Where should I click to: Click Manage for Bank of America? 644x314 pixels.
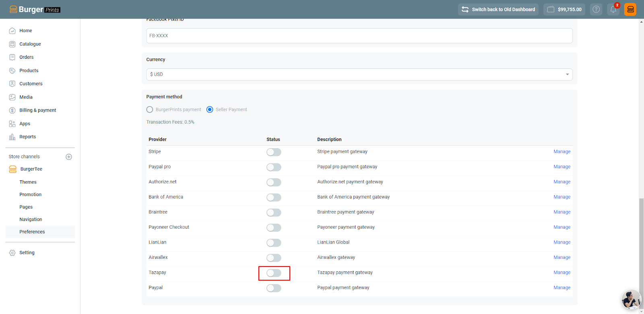coord(562,197)
